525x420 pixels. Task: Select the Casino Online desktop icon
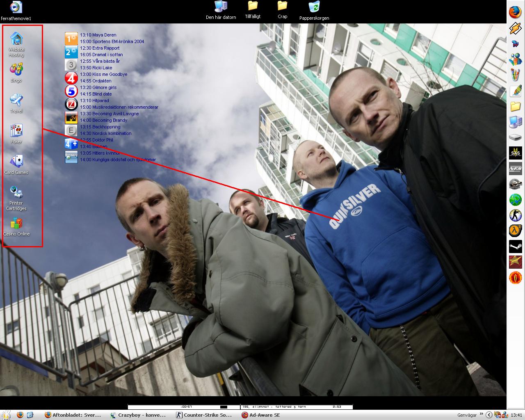[x=16, y=227]
